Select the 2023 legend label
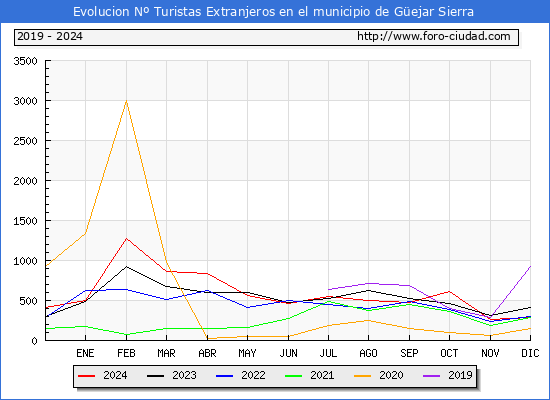Viewport: 550px width, 400px height. click(x=184, y=375)
